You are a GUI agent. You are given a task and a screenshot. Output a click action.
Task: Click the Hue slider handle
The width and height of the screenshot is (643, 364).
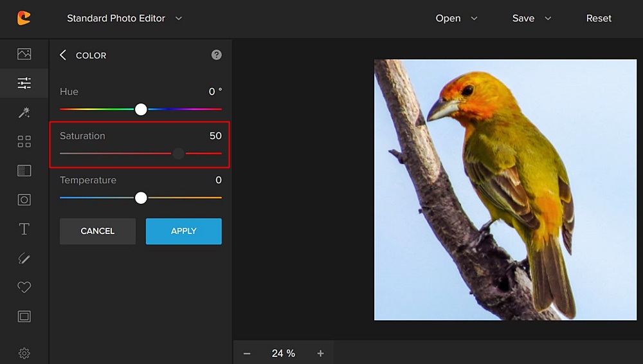pos(141,109)
